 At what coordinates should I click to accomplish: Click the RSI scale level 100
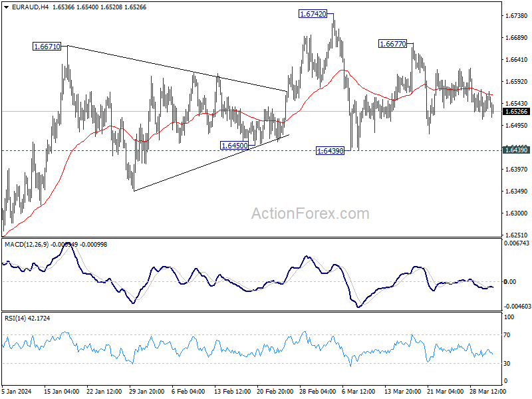pyautogui.click(x=509, y=317)
